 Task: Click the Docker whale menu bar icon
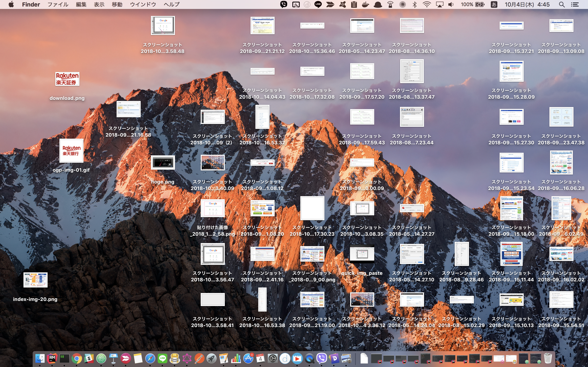pos(365,4)
